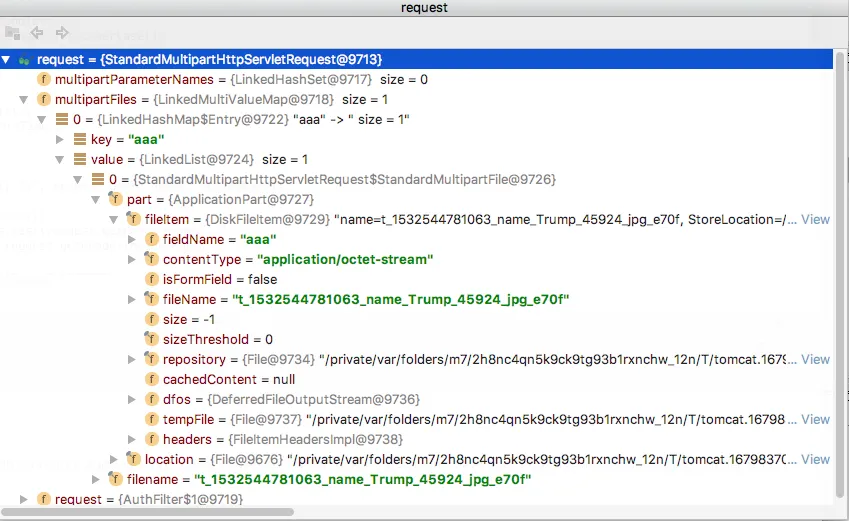Click the entry icon of LinkedHashMap$Entry@9722
849x521 pixels.
62,120
